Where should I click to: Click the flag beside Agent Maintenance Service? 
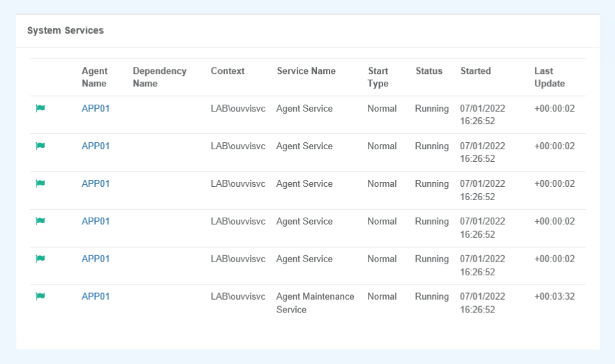(x=40, y=296)
